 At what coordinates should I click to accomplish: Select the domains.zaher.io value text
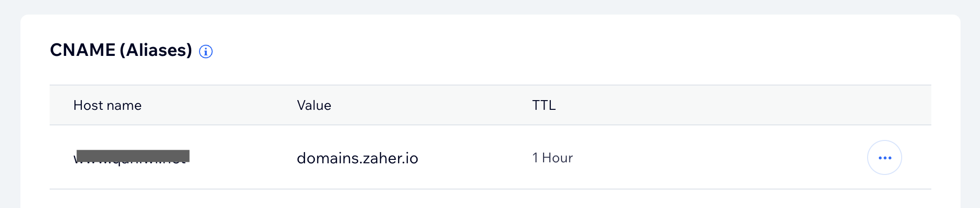click(357, 158)
